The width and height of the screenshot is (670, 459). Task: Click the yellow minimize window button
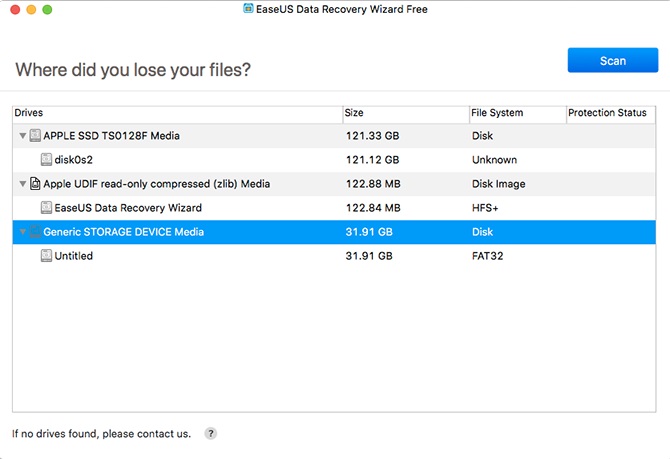pyautogui.click(x=29, y=9)
